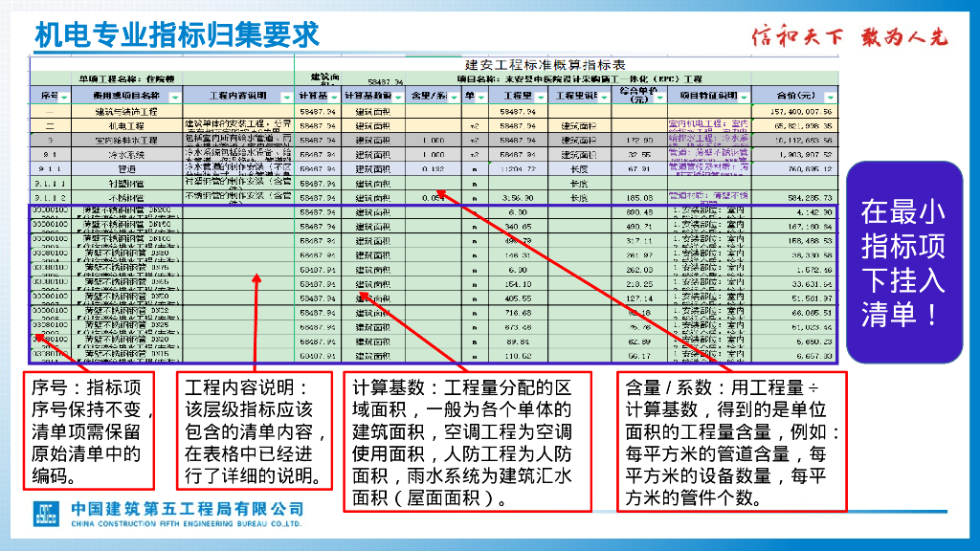The image size is (980, 551).
Task: Select the 机电工程 name cell
Action: pos(127,125)
